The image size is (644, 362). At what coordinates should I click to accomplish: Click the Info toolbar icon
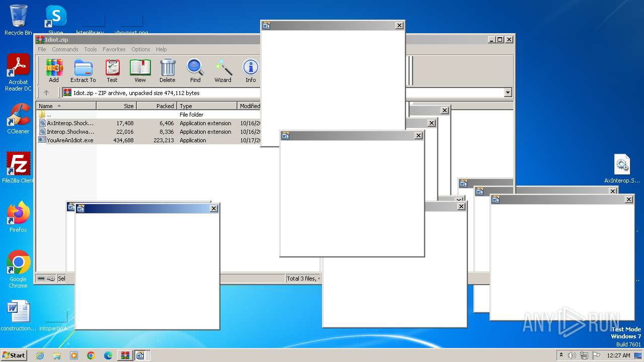251,70
